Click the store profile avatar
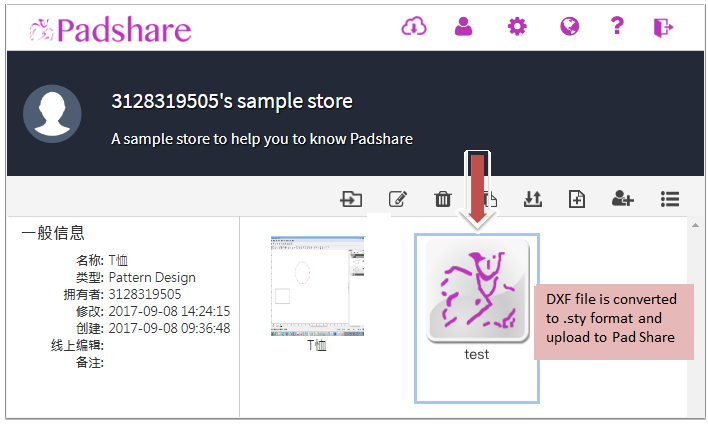 click(52, 113)
